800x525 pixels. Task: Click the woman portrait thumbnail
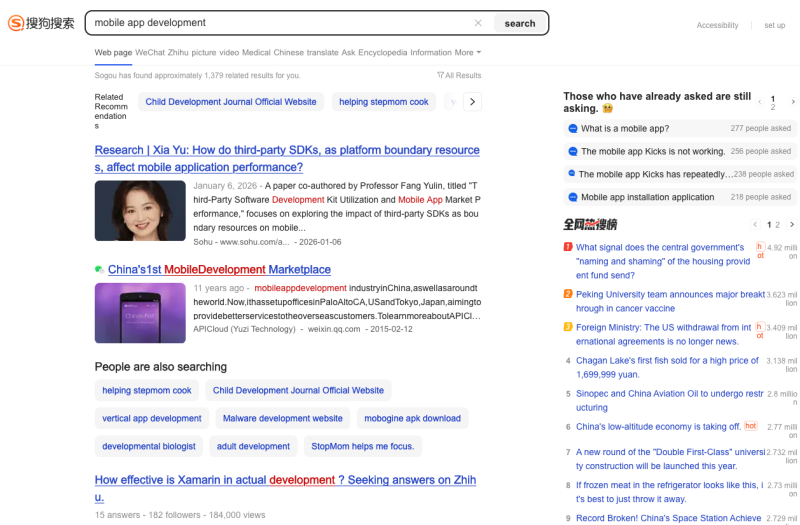pyautogui.click(x=140, y=211)
